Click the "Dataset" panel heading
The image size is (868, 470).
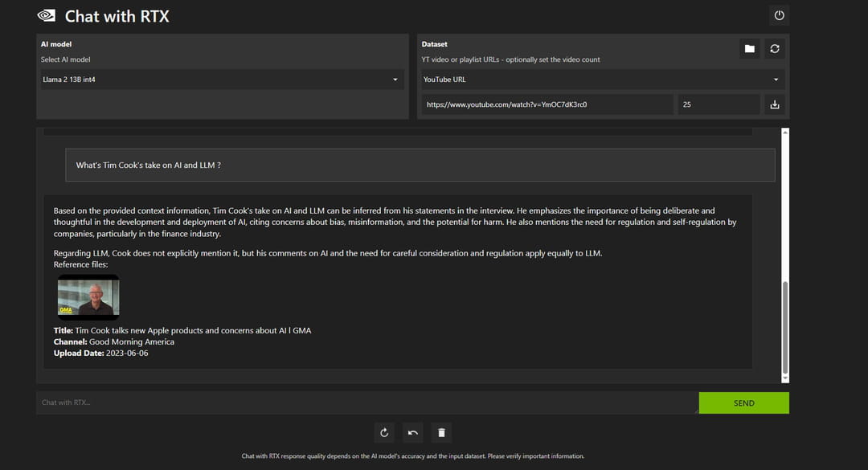[x=435, y=44]
